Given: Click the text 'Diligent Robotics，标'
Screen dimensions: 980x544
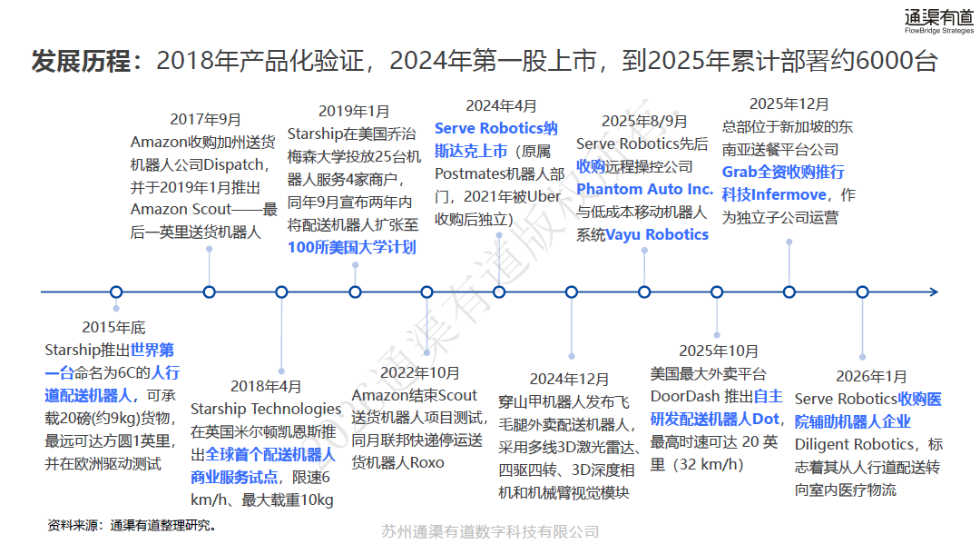Looking at the screenshot, I should (868, 444).
